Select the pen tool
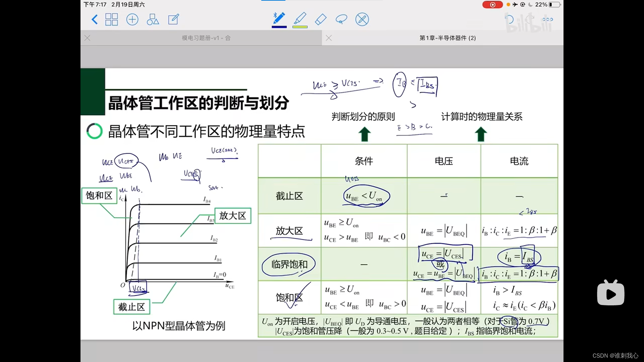 279,18
